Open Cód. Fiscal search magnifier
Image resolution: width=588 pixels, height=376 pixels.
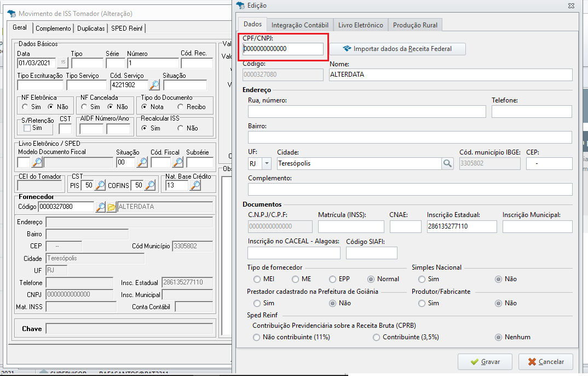(178, 162)
